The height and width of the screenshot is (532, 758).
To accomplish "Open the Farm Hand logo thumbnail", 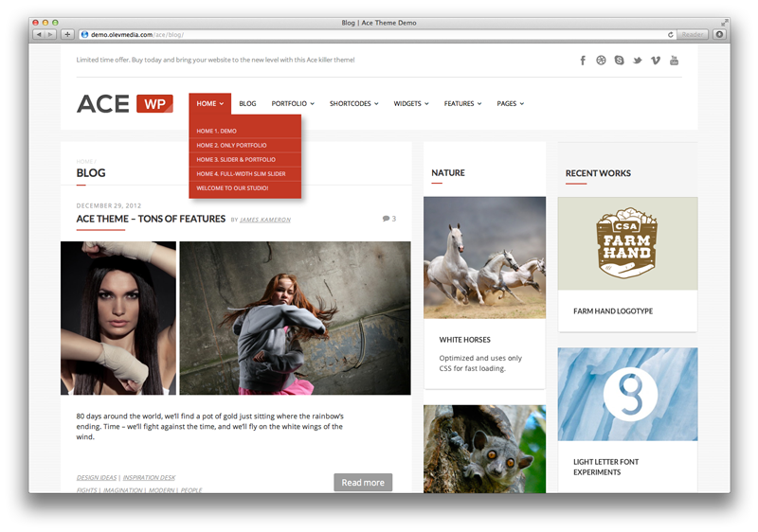I will pos(627,243).
